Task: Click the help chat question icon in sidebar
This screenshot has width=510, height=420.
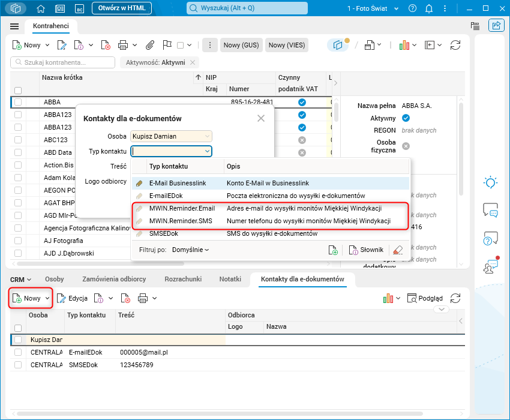Action: click(490, 239)
